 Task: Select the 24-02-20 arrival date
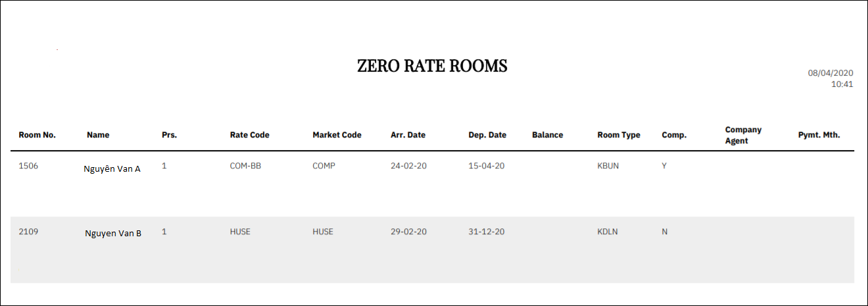pyautogui.click(x=408, y=166)
